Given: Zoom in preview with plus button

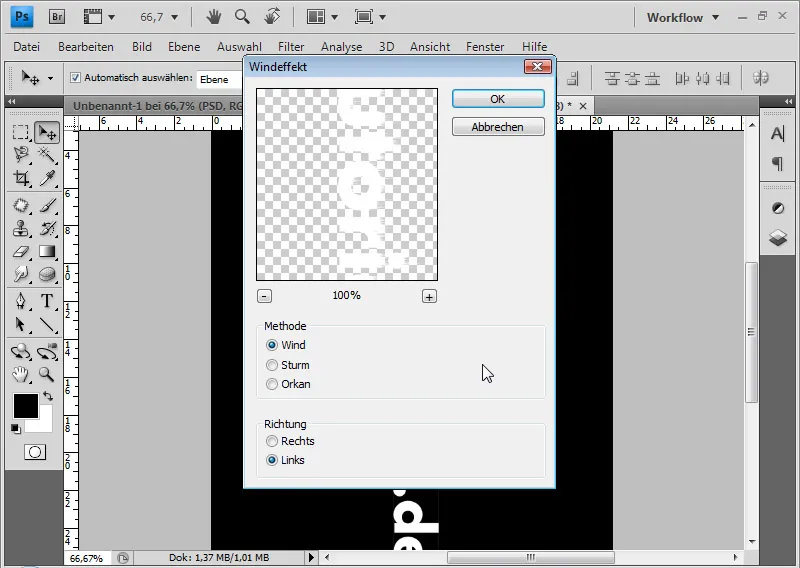Looking at the screenshot, I should (429, 297).
